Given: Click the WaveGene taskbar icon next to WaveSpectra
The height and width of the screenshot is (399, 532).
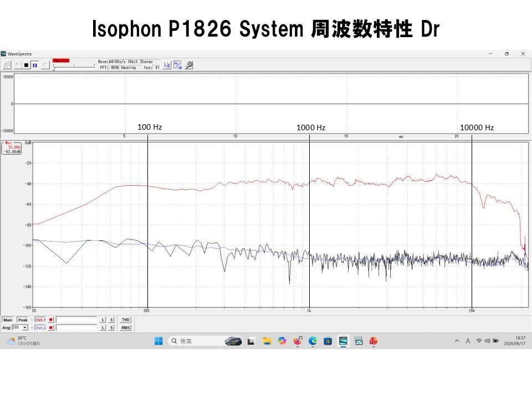Looking at the screenshot, I should point(359,341).
